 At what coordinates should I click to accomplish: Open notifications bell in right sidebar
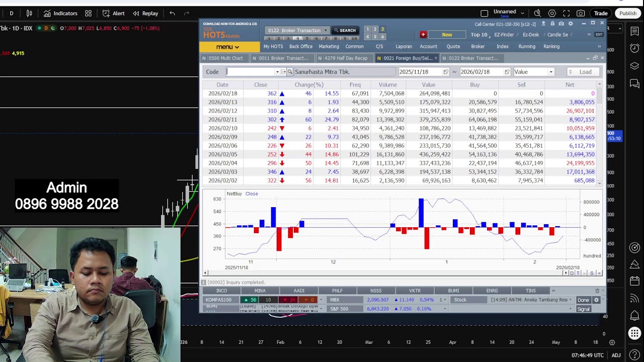coord(634,316)
